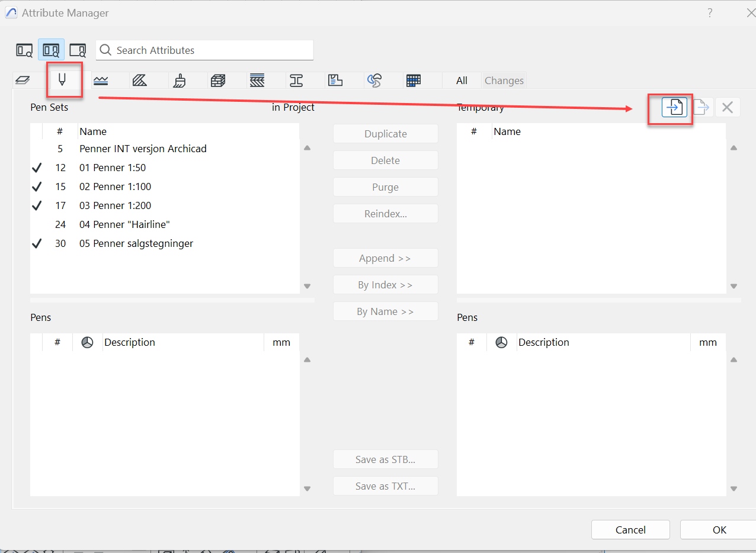Click the import attributes file icon
Screen dimensions: 756x553
674,108
